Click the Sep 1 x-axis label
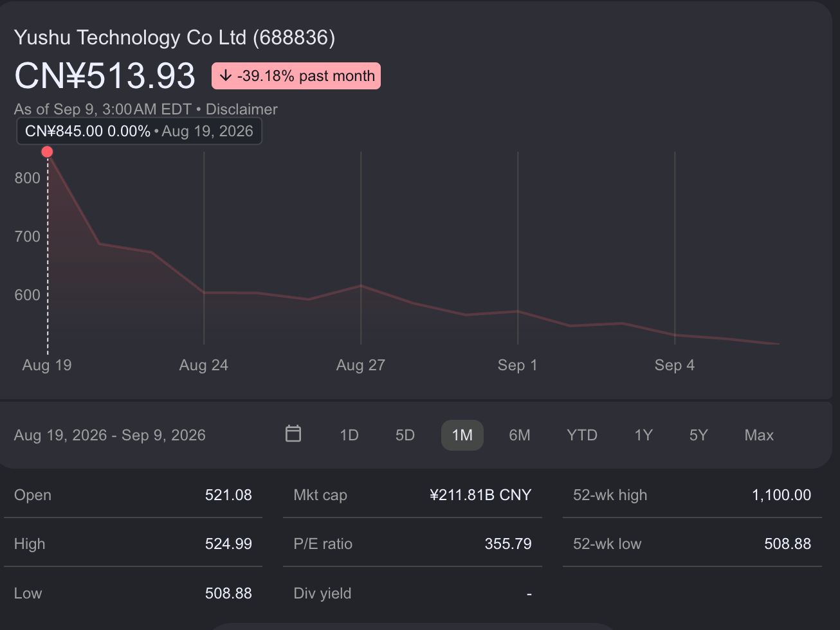The height and width of the screenshot is (630, 840). pos(518,365)
